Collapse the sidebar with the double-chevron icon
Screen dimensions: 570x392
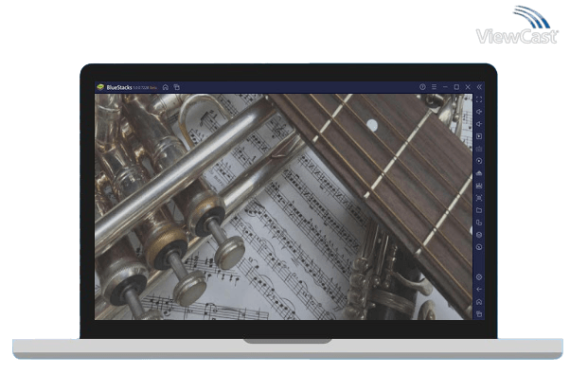[479, 87]
